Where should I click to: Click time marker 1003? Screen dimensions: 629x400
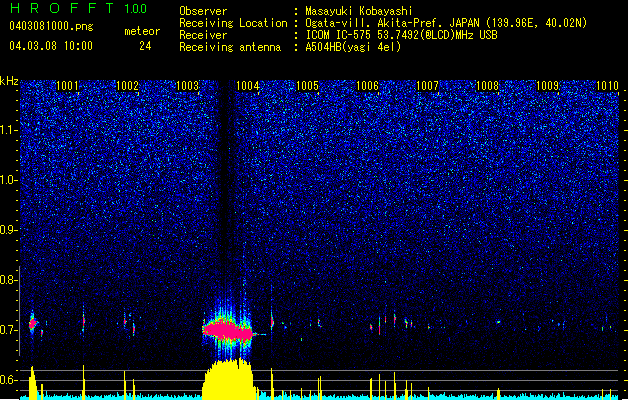pos(187,86)
